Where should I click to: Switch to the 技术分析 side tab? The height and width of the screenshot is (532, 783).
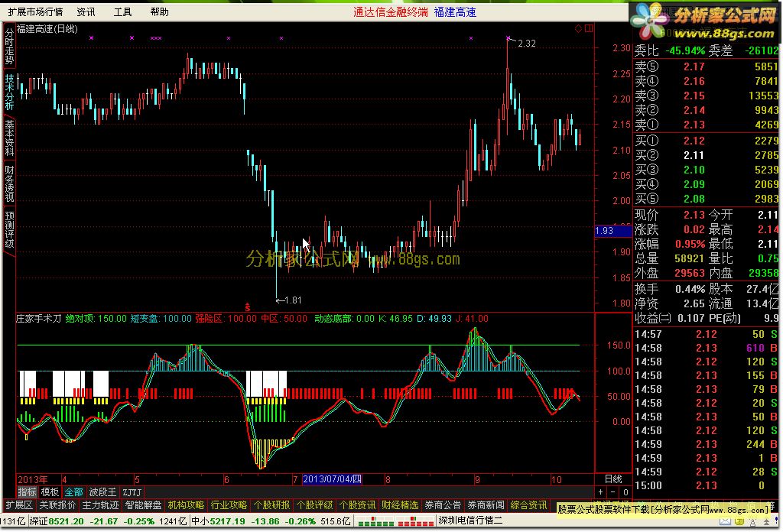click(x=9, y=92)
